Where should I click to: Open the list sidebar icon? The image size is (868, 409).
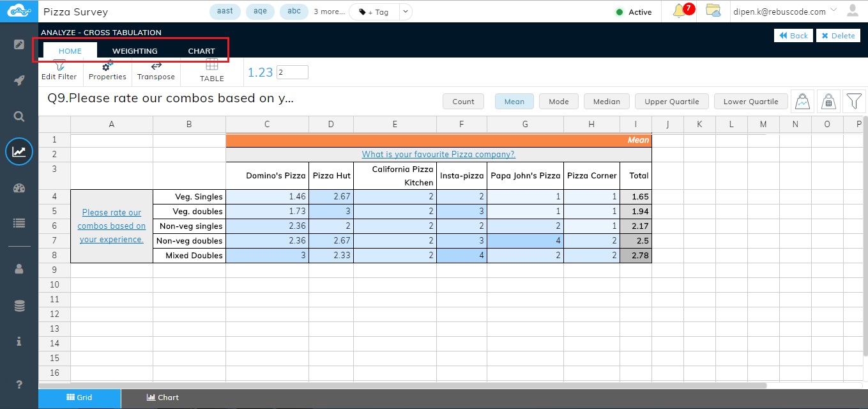[19, 223]
